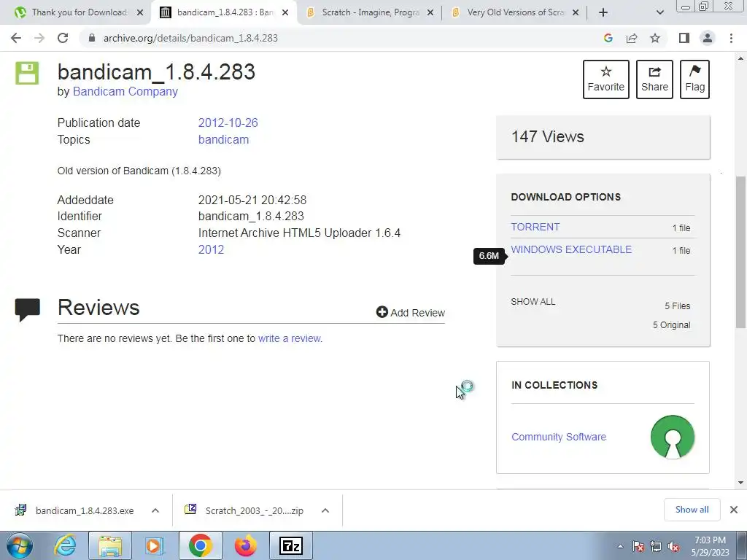Click the Reviews speech bubble icon
This screenshot has width=747, height=560.
click(x=28, y=309)
